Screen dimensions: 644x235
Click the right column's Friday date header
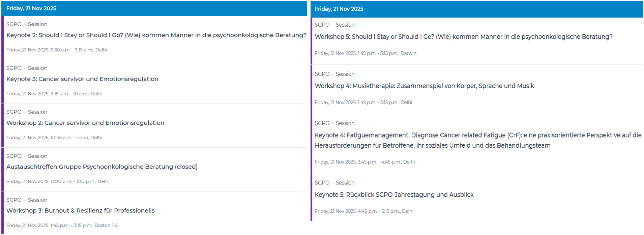(x=339, y=9)
